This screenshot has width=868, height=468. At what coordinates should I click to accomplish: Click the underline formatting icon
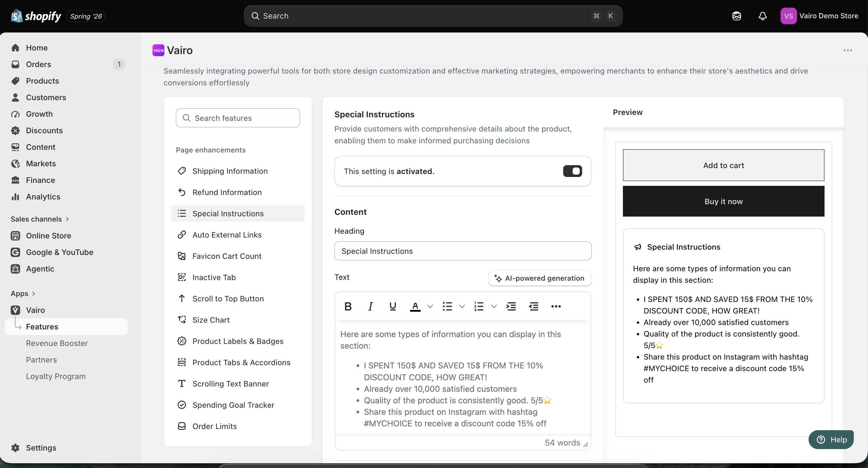click(x=393, y=306)
